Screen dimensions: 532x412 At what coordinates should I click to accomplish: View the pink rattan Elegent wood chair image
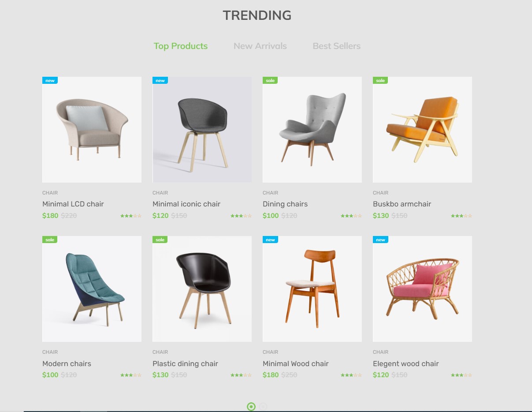422,289
